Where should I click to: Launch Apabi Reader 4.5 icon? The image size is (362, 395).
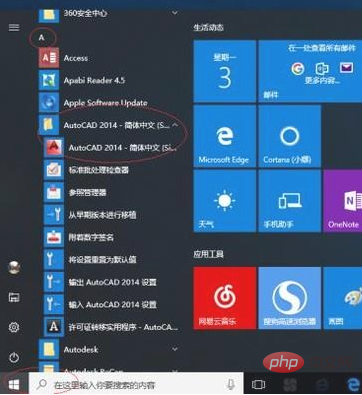tap(49, 80)
